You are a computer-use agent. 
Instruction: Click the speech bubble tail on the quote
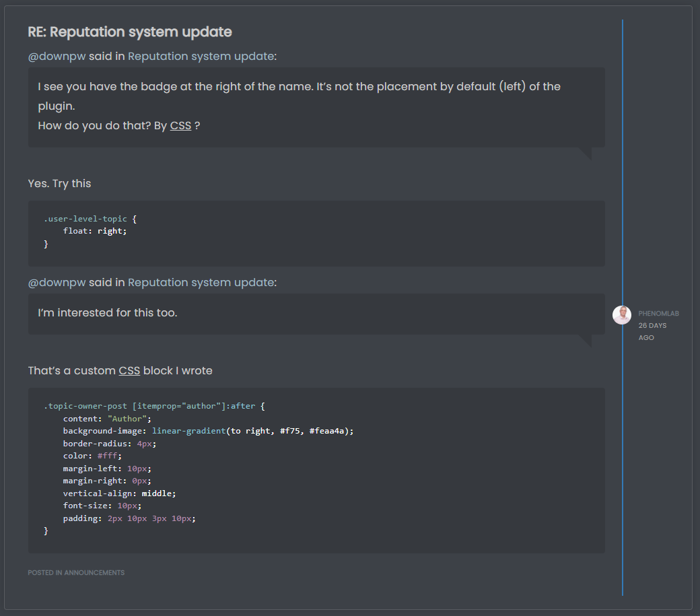(x=586, y=153)
